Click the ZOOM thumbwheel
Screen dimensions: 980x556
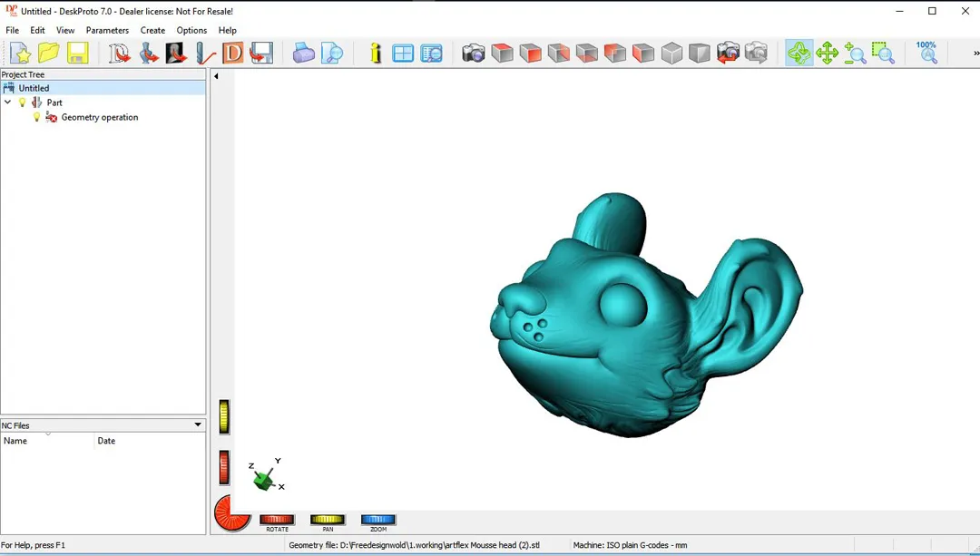(x=378, y=519)
